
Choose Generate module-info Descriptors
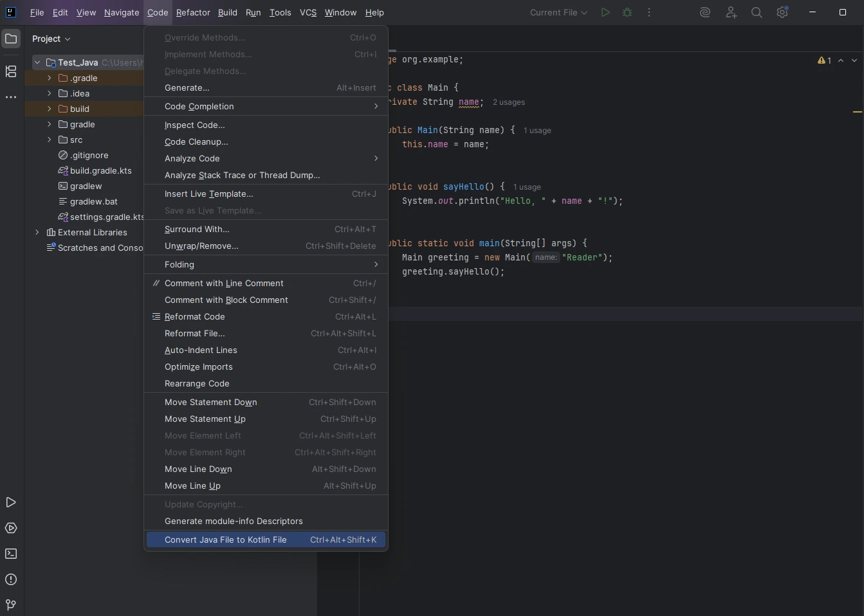tap(266, 521)
